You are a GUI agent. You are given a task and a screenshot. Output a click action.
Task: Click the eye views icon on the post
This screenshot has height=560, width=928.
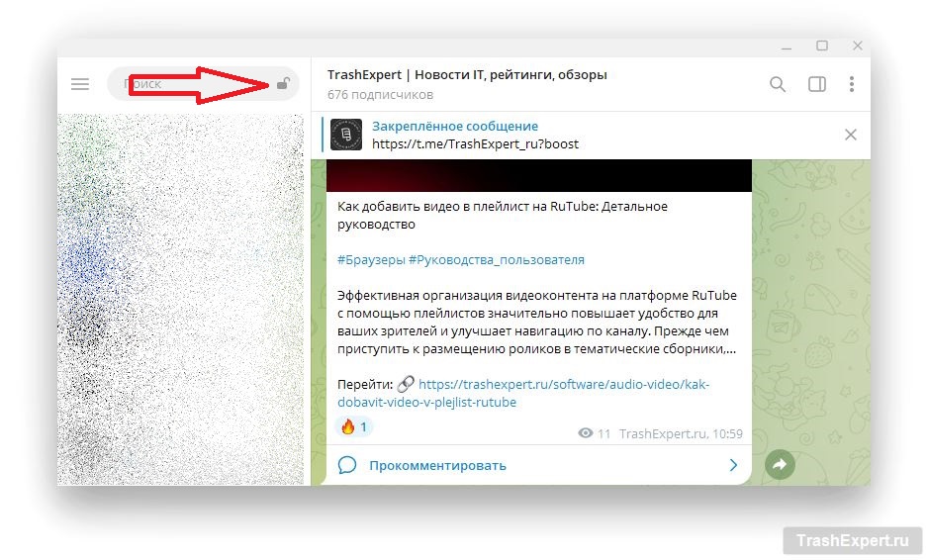tap(586, 433)
